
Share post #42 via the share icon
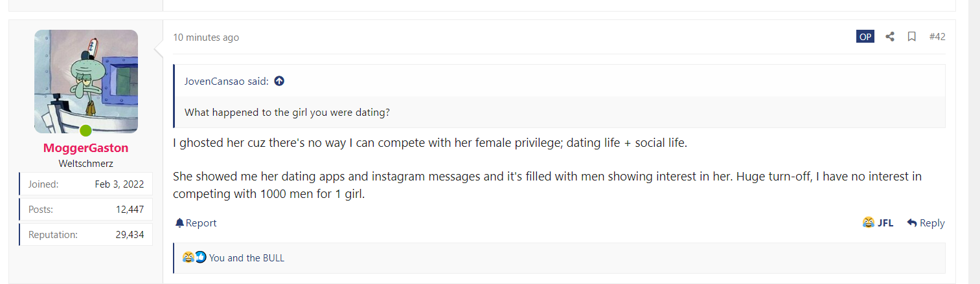click(x=890, y=37)
